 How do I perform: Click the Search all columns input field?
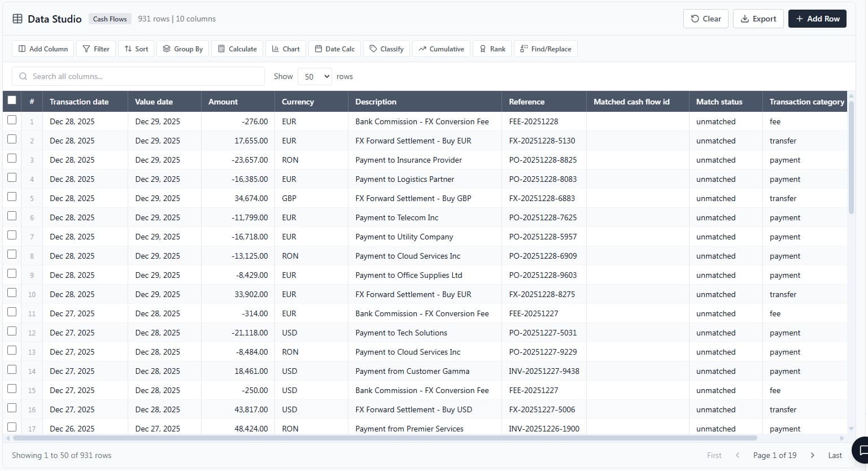click(x=138, y=76)
